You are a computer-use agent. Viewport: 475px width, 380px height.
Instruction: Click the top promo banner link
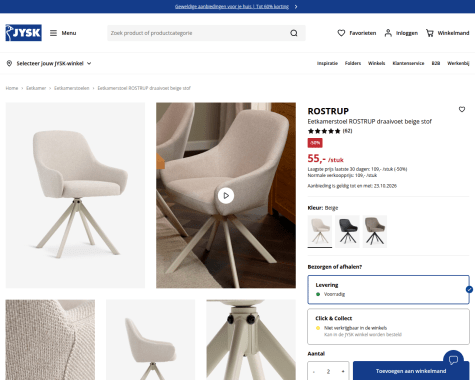tap(232, 7)
